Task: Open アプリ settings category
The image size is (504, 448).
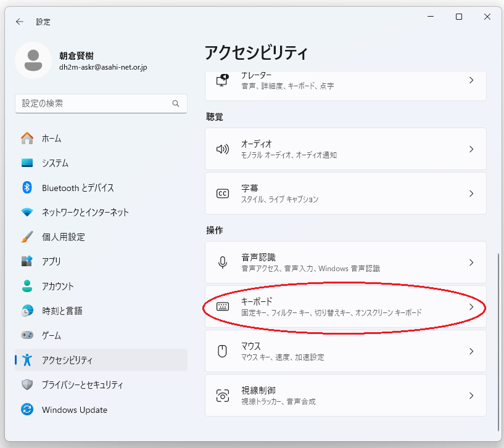Action: tap(101, 261)
